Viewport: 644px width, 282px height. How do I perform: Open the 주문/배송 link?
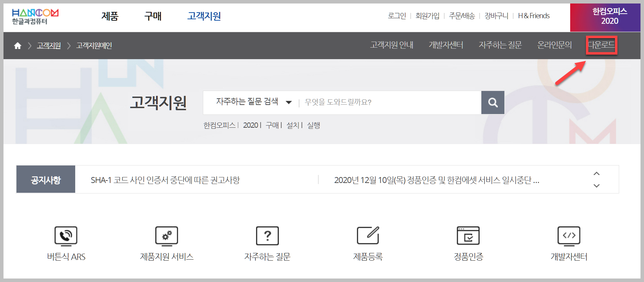pyautogui.click(x=462, y=16)
